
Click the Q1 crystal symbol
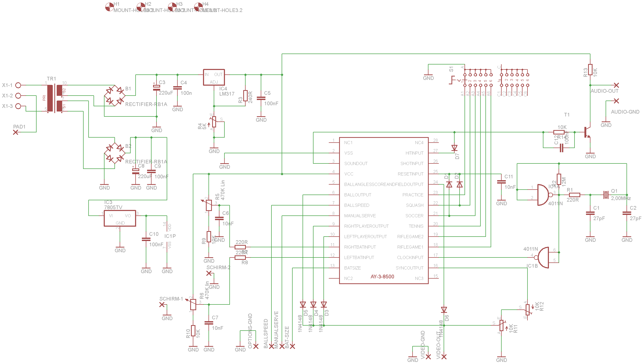606,195
